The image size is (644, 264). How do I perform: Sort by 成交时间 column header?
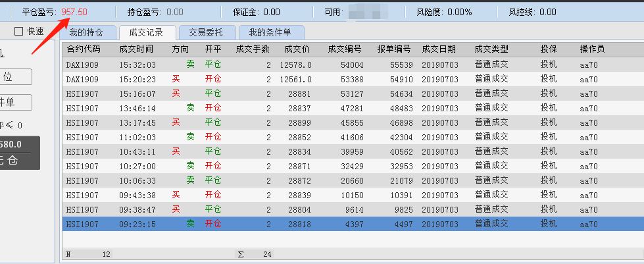(x=136, y=49)
